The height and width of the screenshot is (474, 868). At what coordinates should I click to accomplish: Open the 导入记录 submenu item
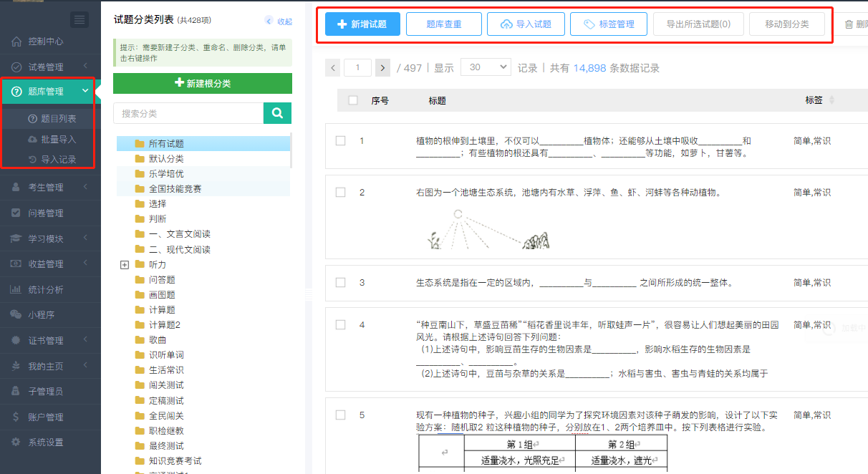coord(50,159)
